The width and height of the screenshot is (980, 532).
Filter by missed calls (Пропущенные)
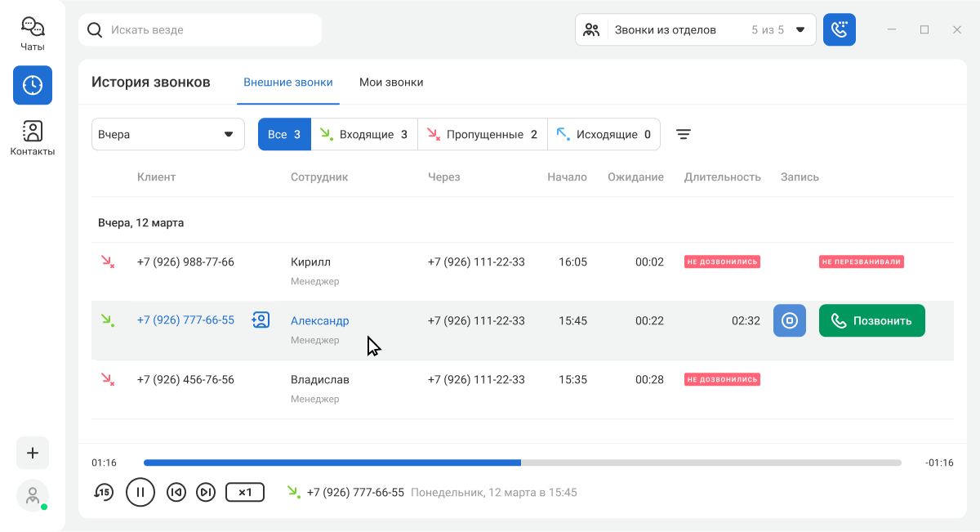pyautogui.click(x=482, y=135)
